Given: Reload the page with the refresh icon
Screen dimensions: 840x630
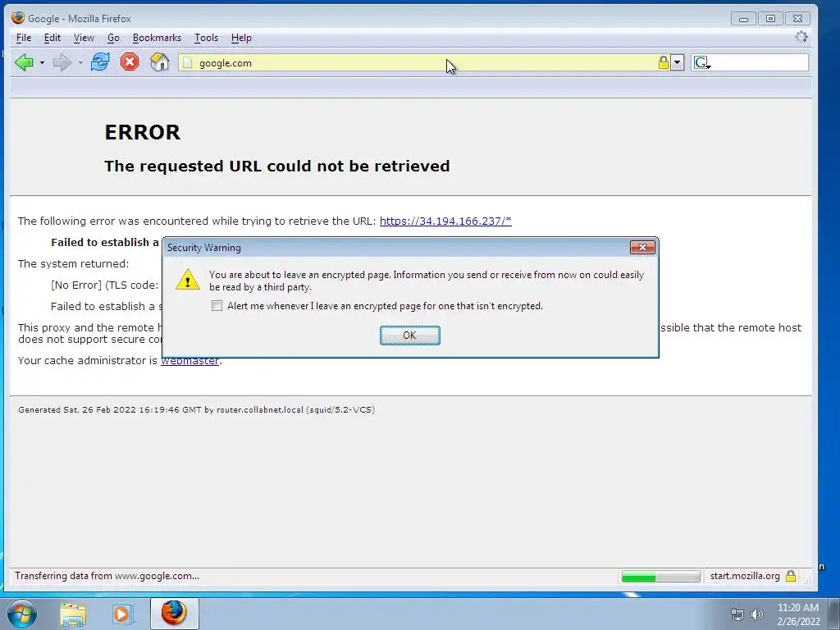Looking at the screenshot, I should [x=99, y=62].
